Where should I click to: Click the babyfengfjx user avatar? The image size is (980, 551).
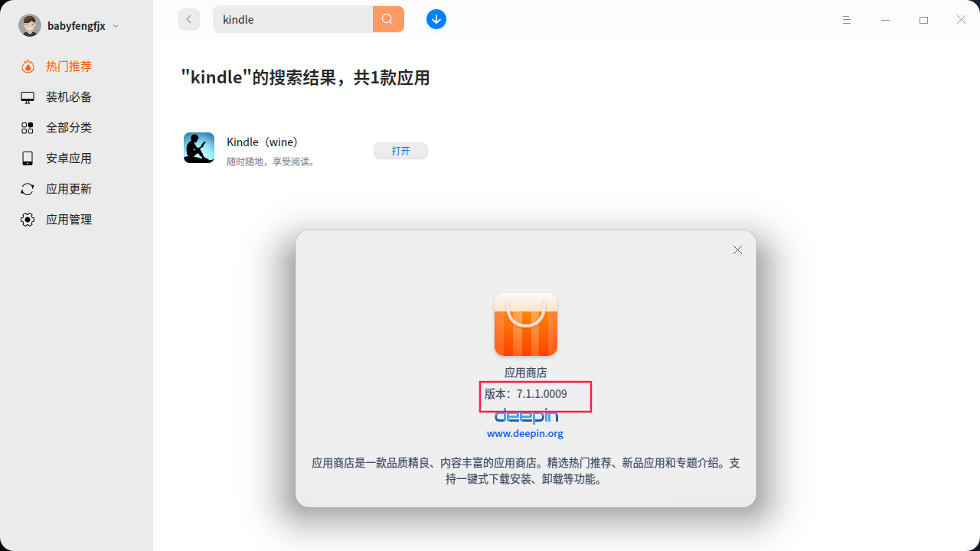pyautogui.click(x=30, y=25)
